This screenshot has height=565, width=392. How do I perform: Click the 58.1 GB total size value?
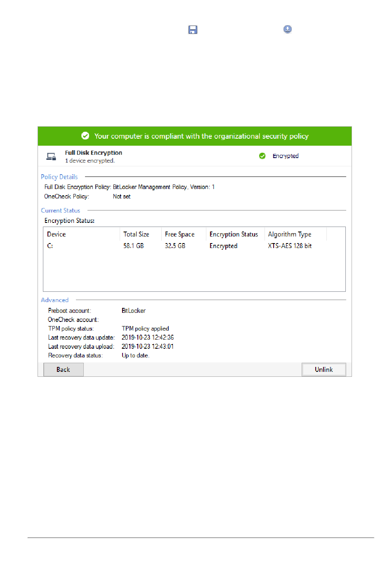pyautogui.click(x=134, y=246)
